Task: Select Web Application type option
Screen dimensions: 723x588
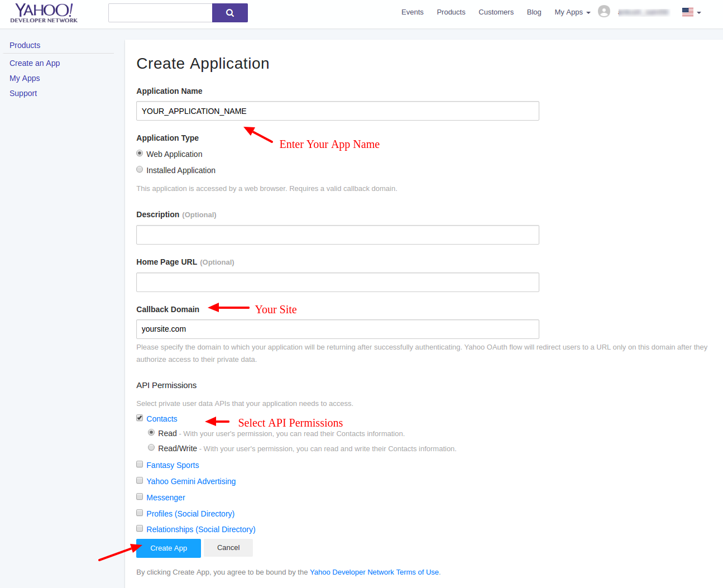Action: [x=140, y=154]
